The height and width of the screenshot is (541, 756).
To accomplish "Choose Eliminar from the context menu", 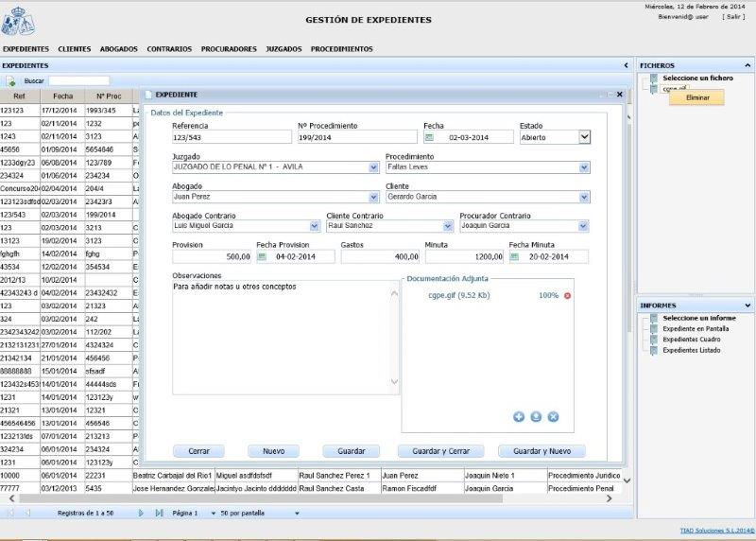I will tap(697, 97).
